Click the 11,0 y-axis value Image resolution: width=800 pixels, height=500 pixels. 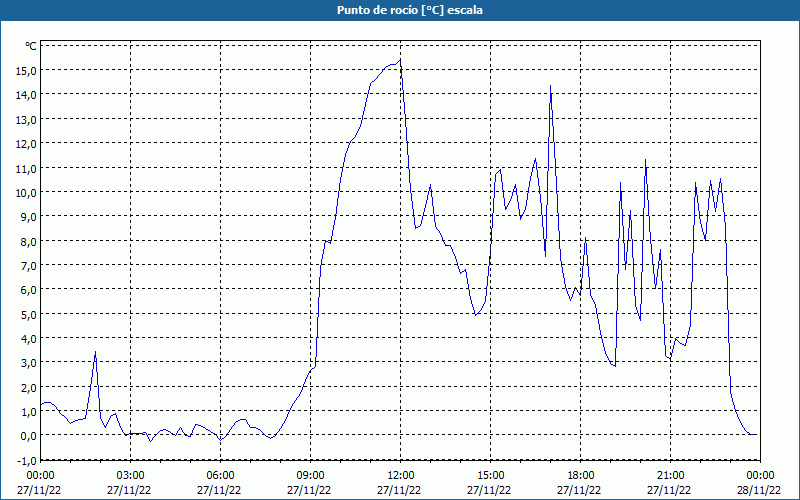coord(26,168)
